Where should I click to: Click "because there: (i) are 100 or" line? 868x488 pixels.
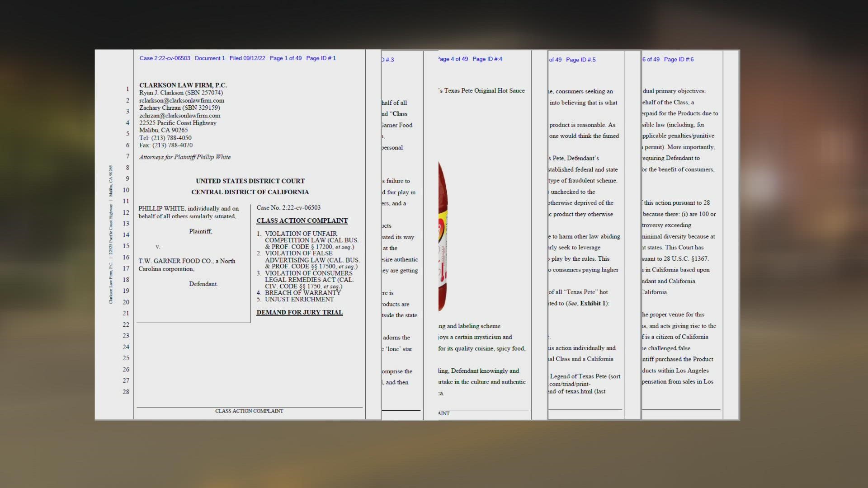[x=679, y=214]
